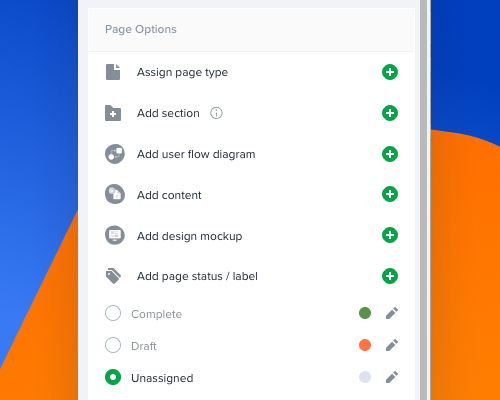500x400 pixels.
Task: Select the Unassigned radio option
Action: 113,377
